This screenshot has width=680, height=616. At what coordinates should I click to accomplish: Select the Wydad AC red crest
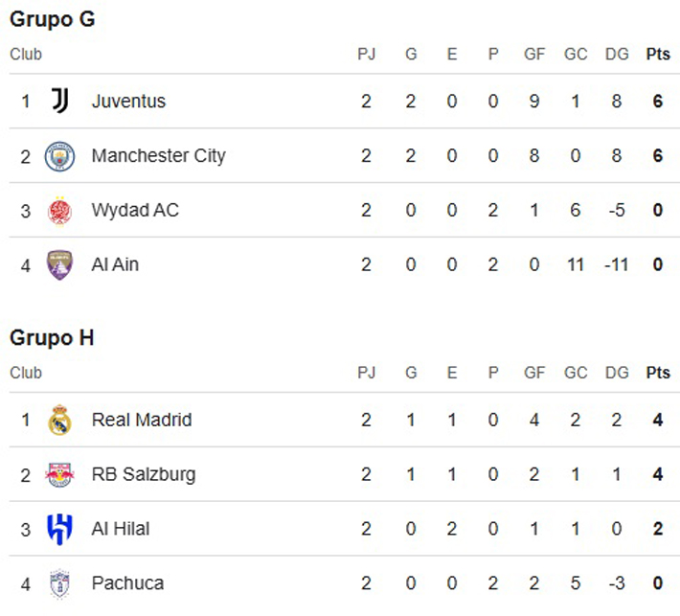(x=59, y=211)
